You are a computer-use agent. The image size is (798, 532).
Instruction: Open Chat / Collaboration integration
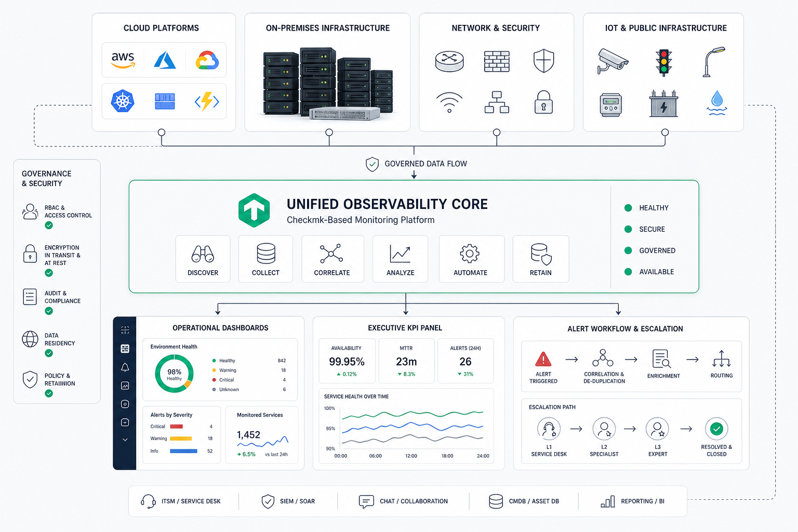(x=403, y=501)
